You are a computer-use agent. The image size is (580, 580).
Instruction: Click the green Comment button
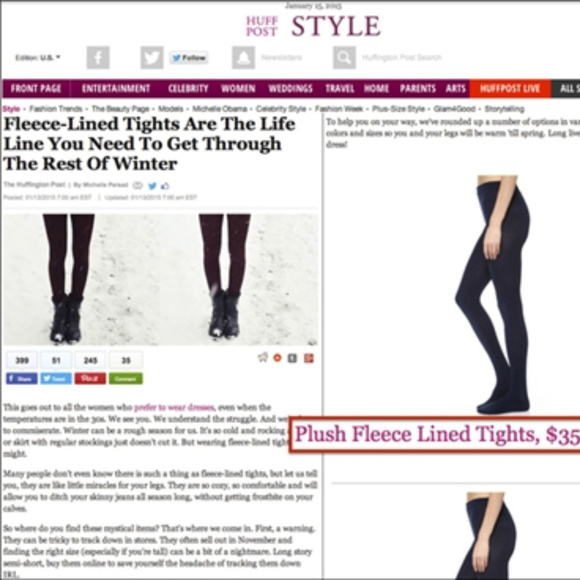pyautogui.click(x=126, y=378)
